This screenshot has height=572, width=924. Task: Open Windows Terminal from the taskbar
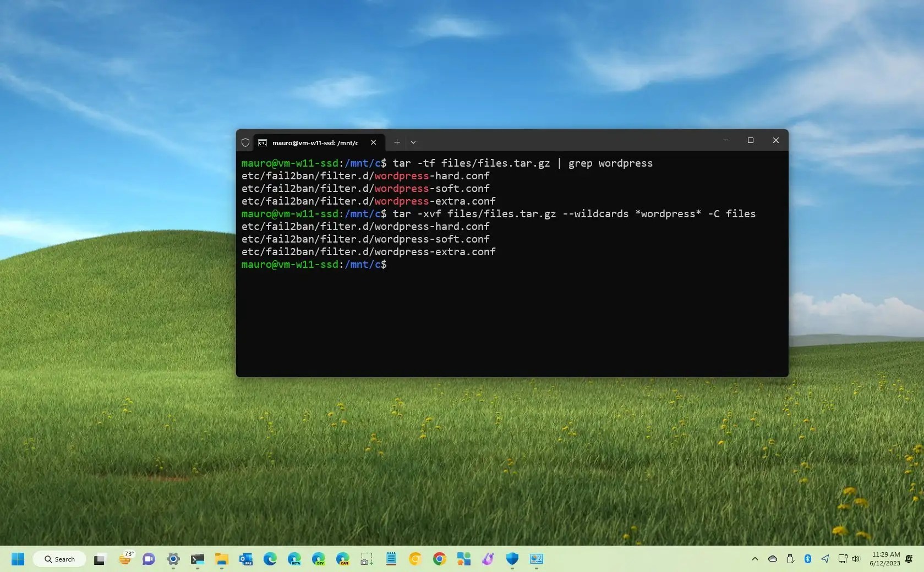tap(198, 559)
